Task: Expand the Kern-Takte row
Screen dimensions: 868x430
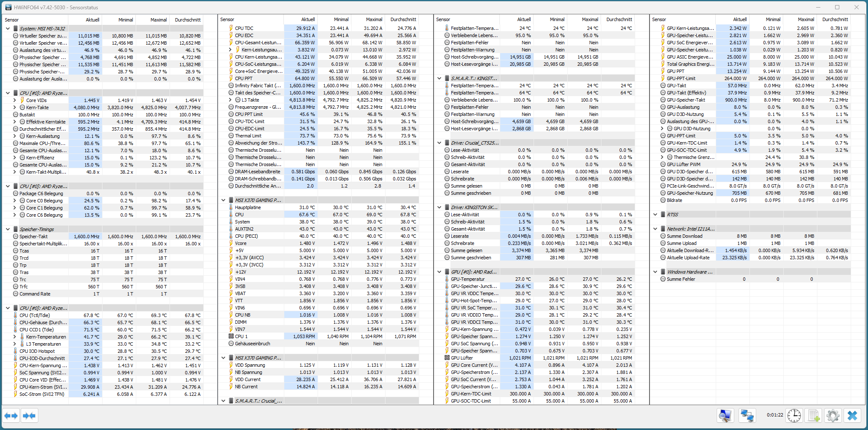Action: click(x=14, y=107)
